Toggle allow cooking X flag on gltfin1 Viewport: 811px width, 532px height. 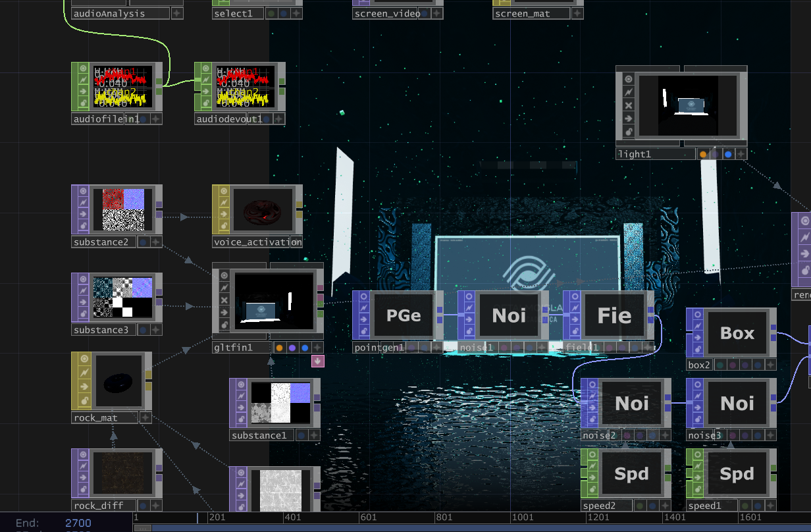click(224, 300)
